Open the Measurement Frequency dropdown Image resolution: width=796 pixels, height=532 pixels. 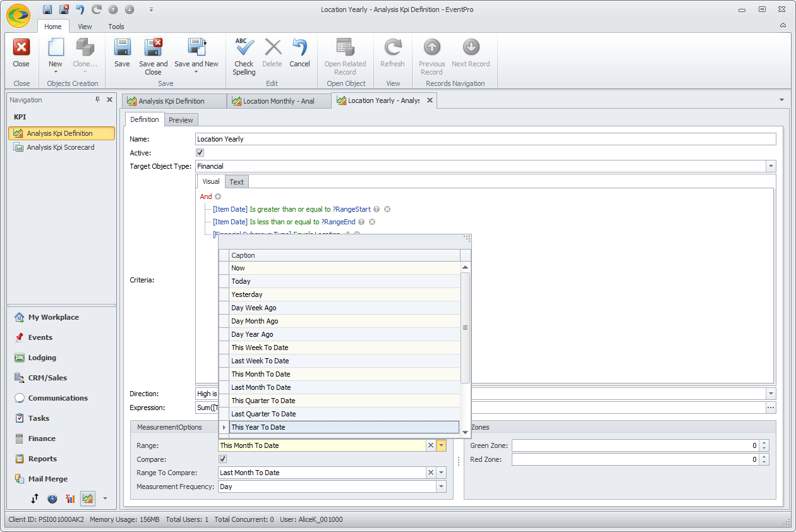click(x=442, y=487)
